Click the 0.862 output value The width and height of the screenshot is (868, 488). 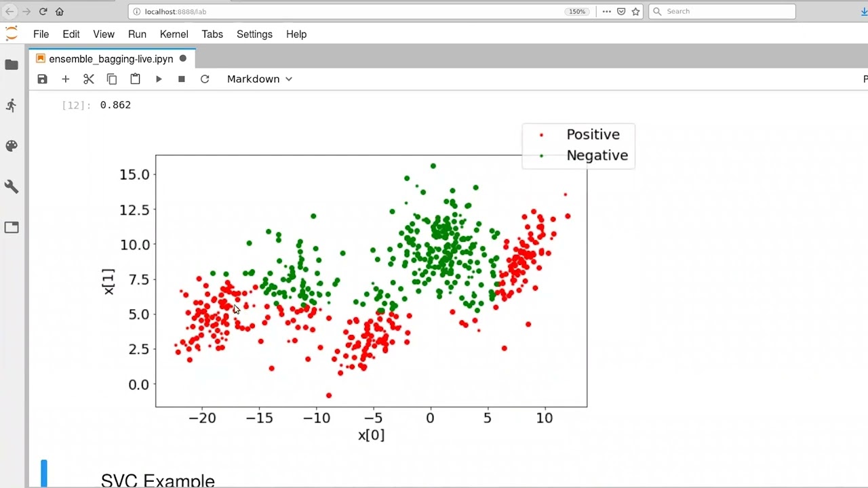pos(115,105)
